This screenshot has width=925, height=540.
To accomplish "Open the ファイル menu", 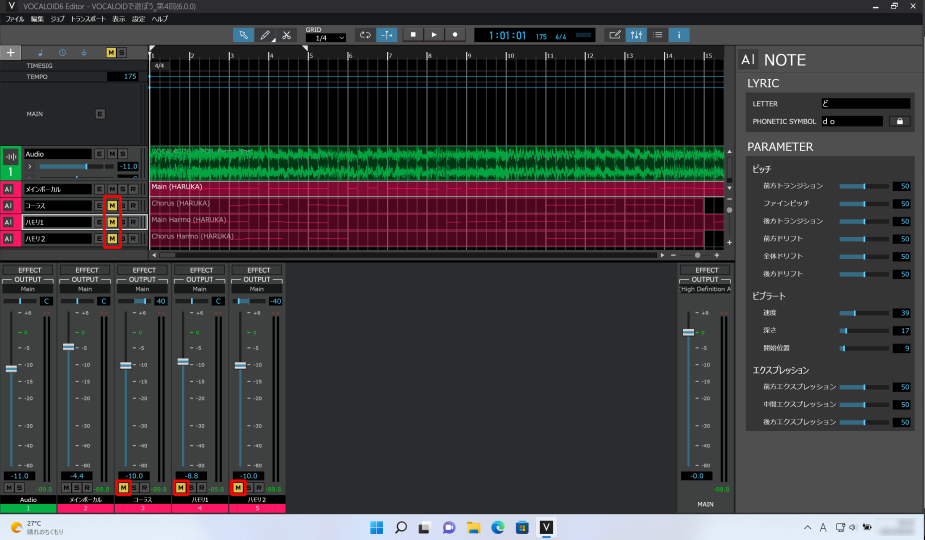I will (15, 19).
